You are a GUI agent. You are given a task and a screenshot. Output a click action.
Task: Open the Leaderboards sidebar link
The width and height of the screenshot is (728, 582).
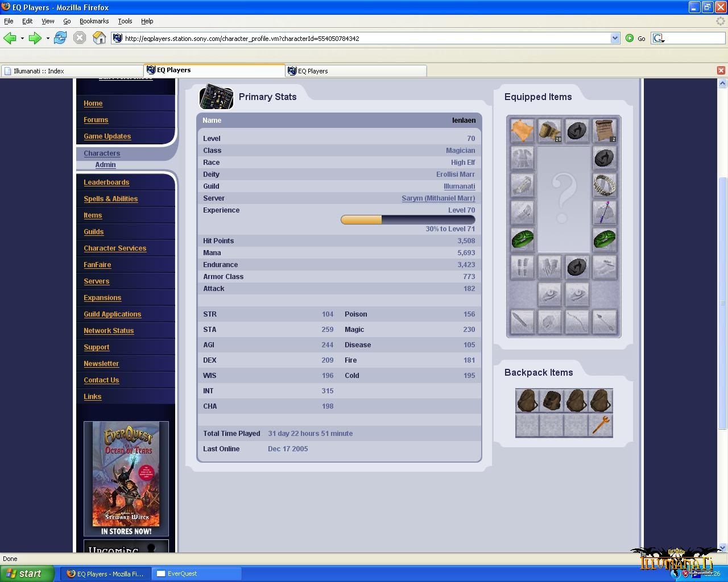coord(106,182)
